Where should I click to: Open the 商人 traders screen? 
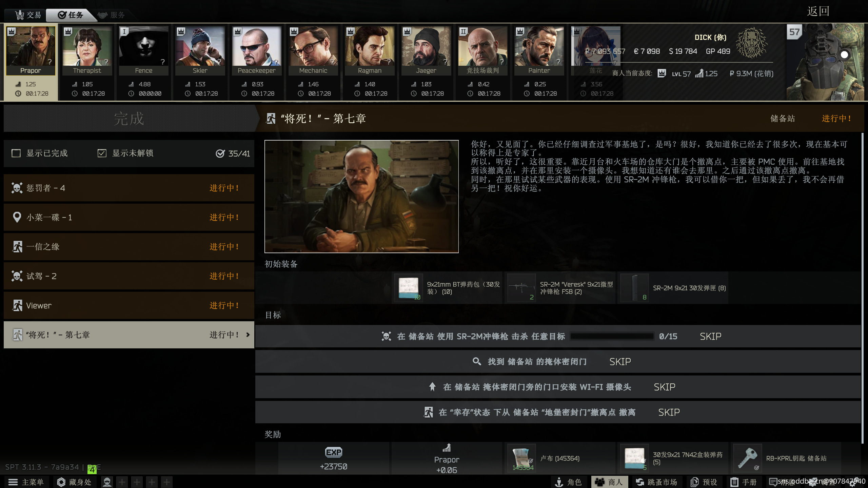(x=609, y=482)
